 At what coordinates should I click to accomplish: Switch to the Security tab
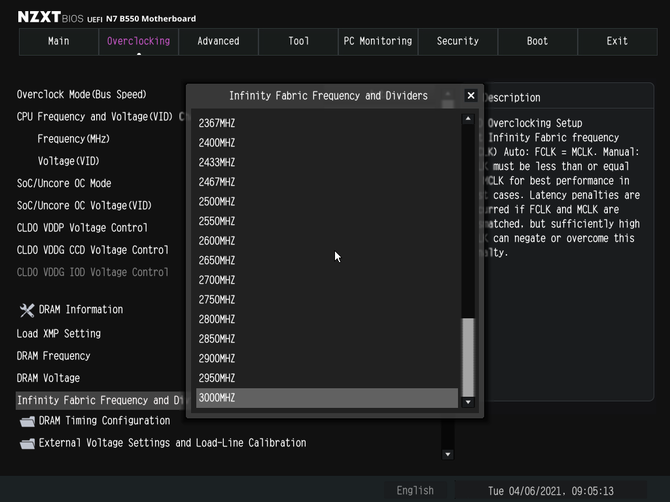[458, 41]
